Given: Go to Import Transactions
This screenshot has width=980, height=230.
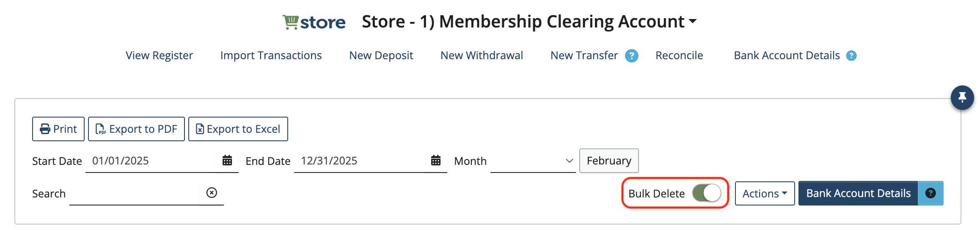Looking at the screenshot, I should (271, 55).
